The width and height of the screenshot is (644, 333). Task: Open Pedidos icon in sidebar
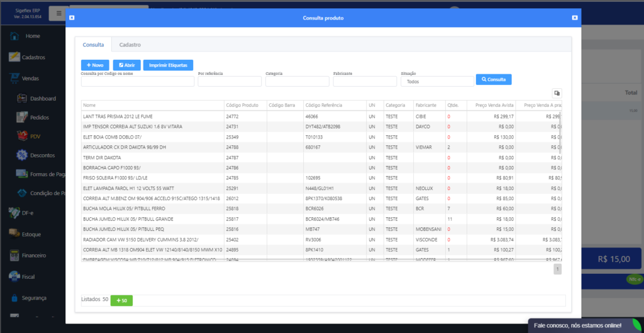coord(22,117)
